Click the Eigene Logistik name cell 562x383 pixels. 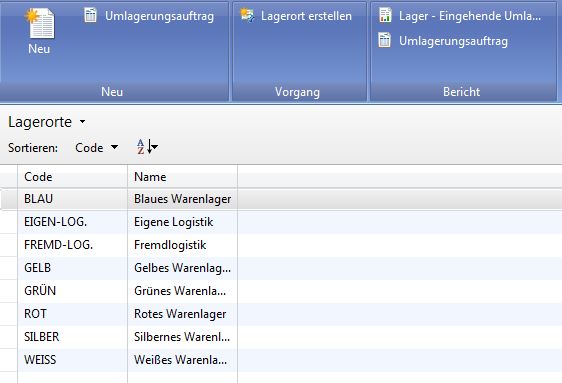(182, 222)
